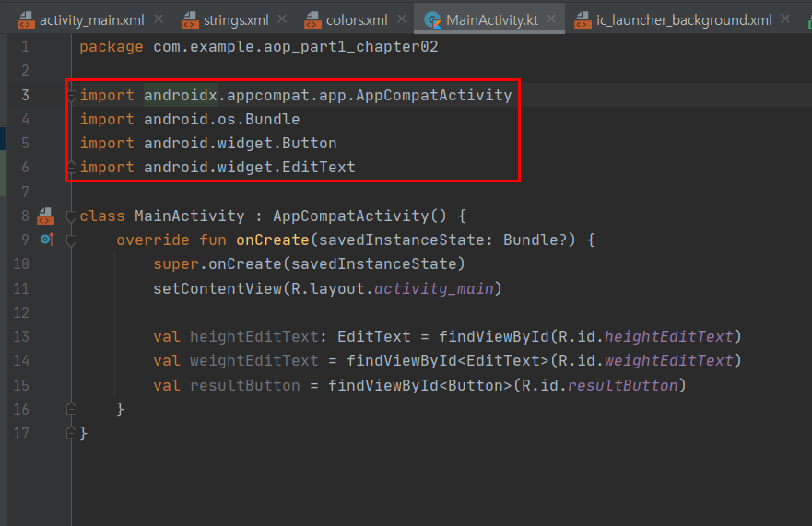
Task: Collapse the MainActivity class fold marker on line 8
Action: pyautogui.click(x=72, y=216)
